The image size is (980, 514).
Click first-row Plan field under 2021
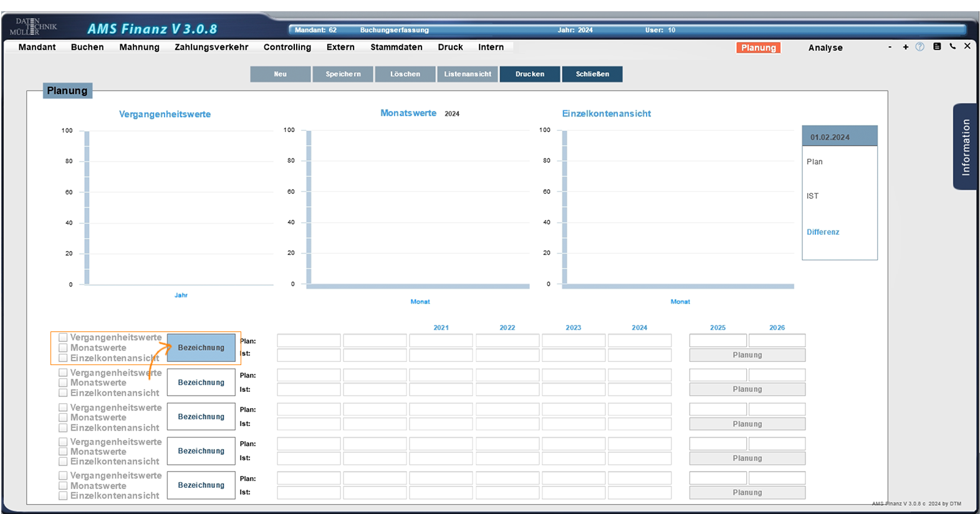point(441,341)
